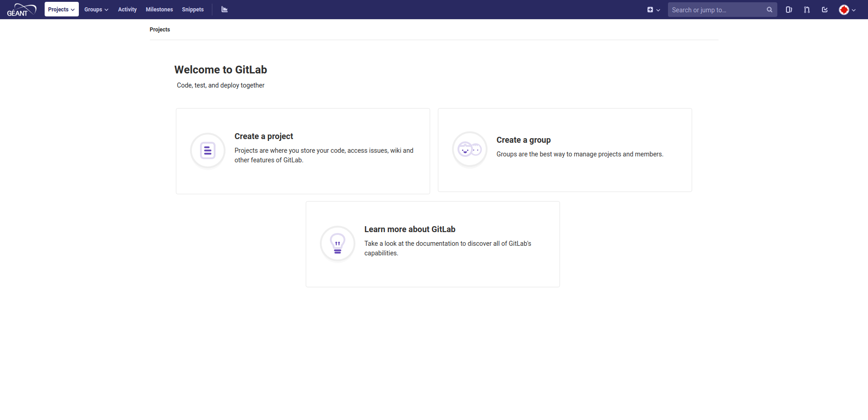Click Learn more about GitLab heading
Screen dimensions: 868x420
click(410, 229)
